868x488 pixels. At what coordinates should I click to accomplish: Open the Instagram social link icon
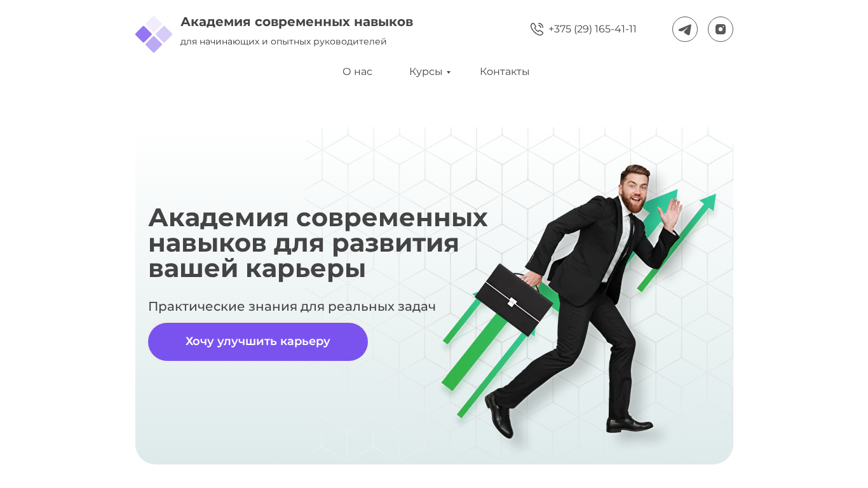[x=721, y=29]
